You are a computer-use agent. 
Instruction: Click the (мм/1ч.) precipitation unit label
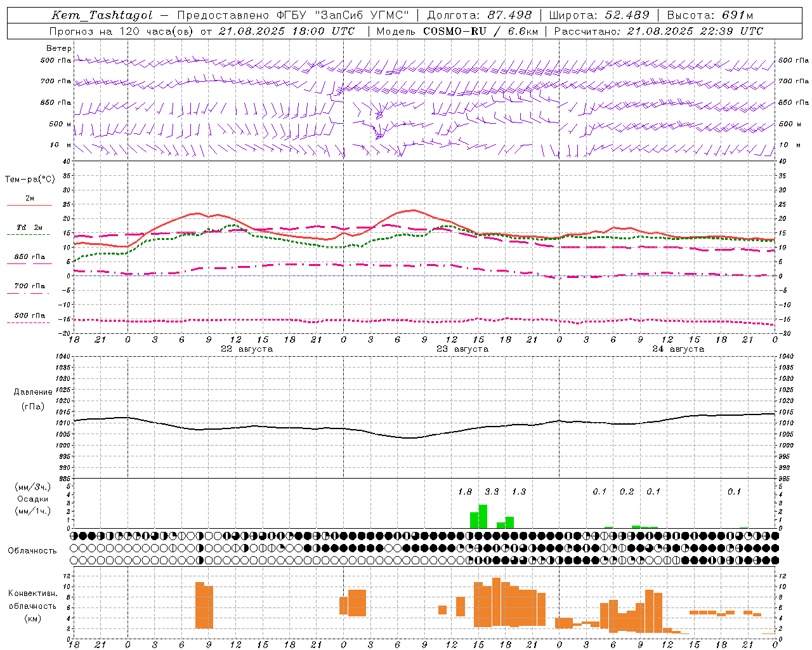(32, 510)
